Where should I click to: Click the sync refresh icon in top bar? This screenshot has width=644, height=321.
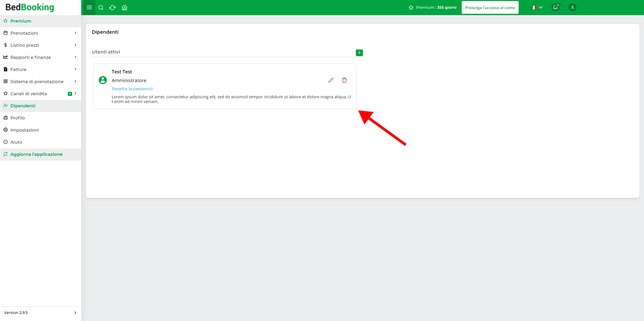113,7
